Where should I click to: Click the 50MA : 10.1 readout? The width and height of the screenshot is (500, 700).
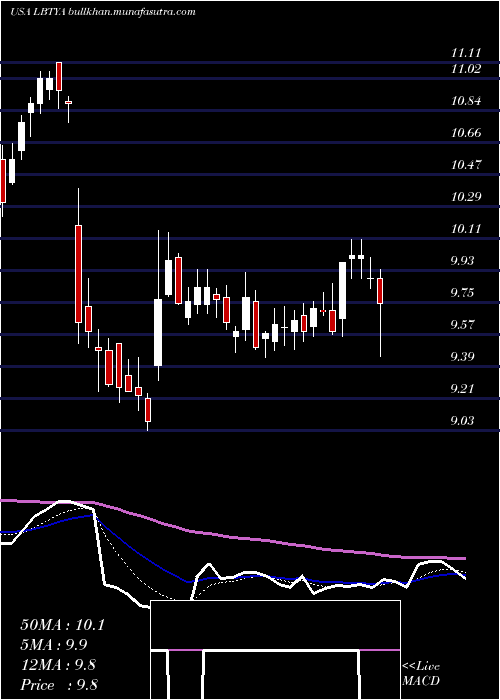[x=62, y=625]
